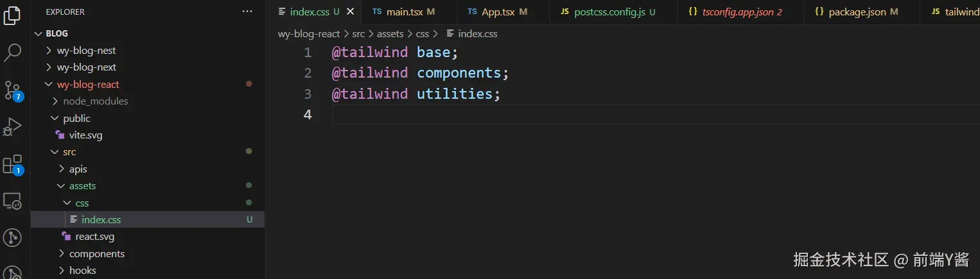Open the Explorer view icon
The height and width of the screenshot is (279, 980).
[13, 15]
